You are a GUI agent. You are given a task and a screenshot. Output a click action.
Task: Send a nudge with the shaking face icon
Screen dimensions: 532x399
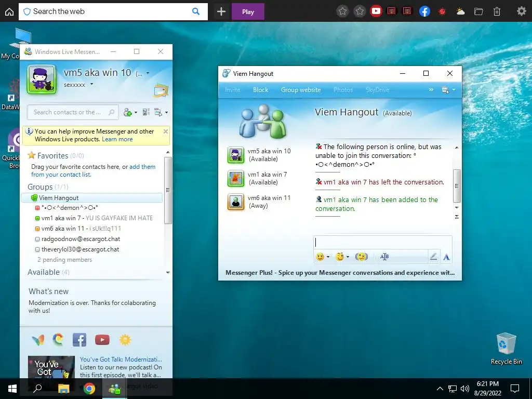(362, 257)
